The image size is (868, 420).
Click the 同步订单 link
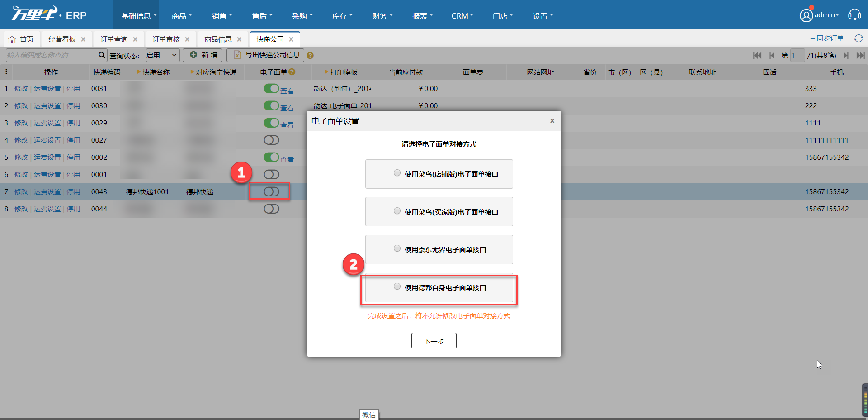coord(826,38)
